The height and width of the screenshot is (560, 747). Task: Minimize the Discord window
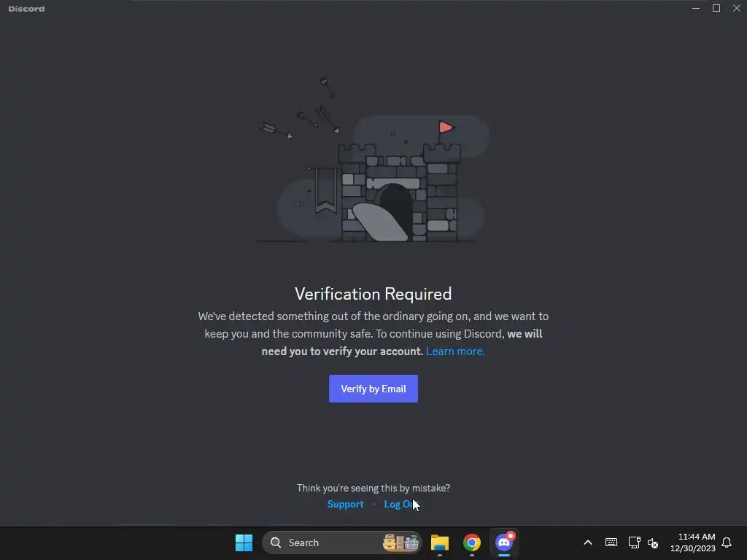point(695,8)
